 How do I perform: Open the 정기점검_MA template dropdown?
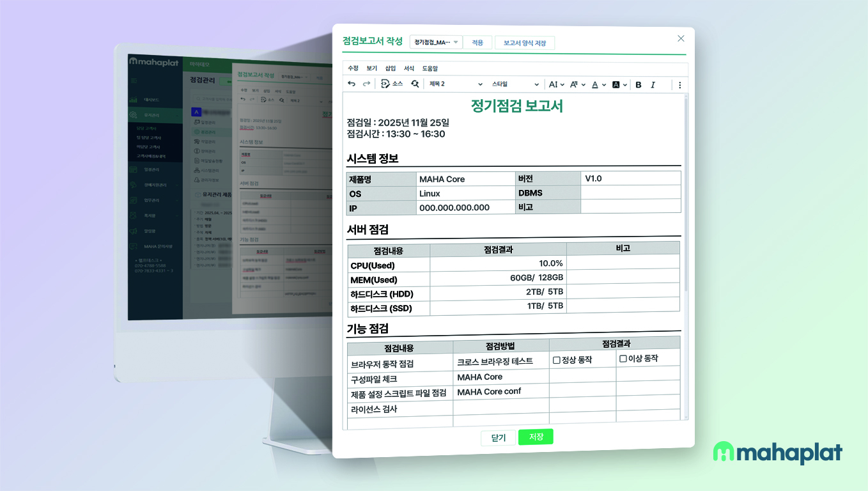click(x=435, y=42)
